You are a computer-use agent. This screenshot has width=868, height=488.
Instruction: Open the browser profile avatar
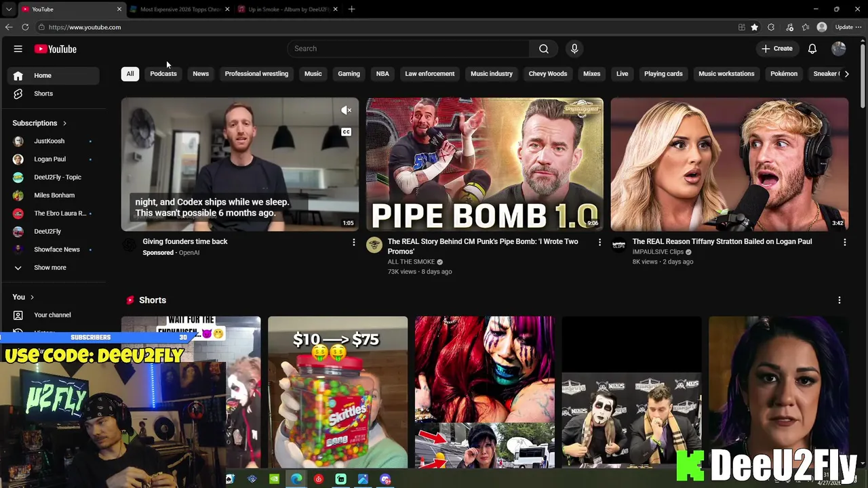tap(822, 27)
